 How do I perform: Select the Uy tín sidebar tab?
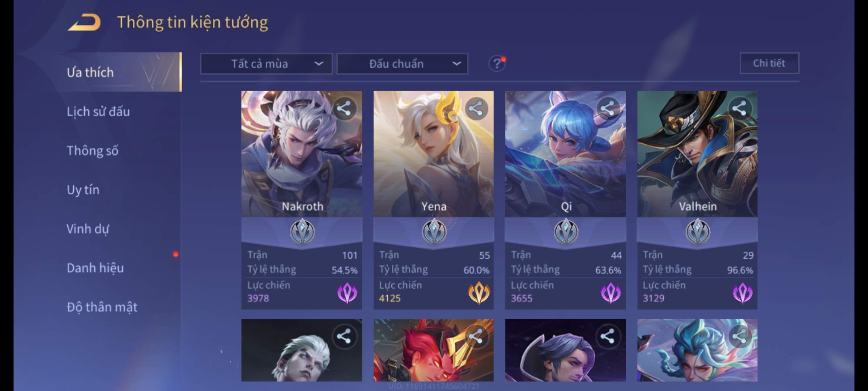pyautogui.click(x=83, y=190)
